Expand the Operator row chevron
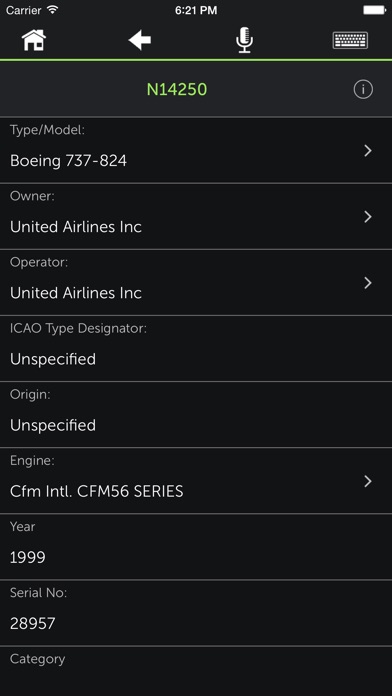Viewport: 392px width, 696px height. pos(368,283)
